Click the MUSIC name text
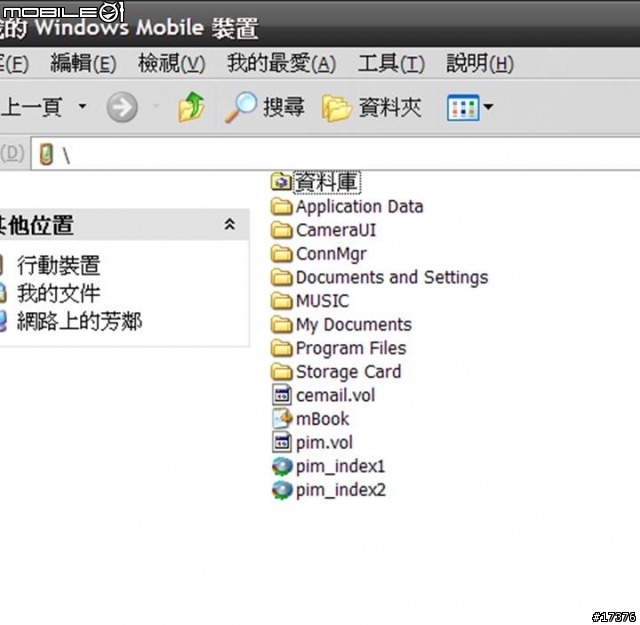This screenshot has width=640, height=625. (x=322, y=301)
